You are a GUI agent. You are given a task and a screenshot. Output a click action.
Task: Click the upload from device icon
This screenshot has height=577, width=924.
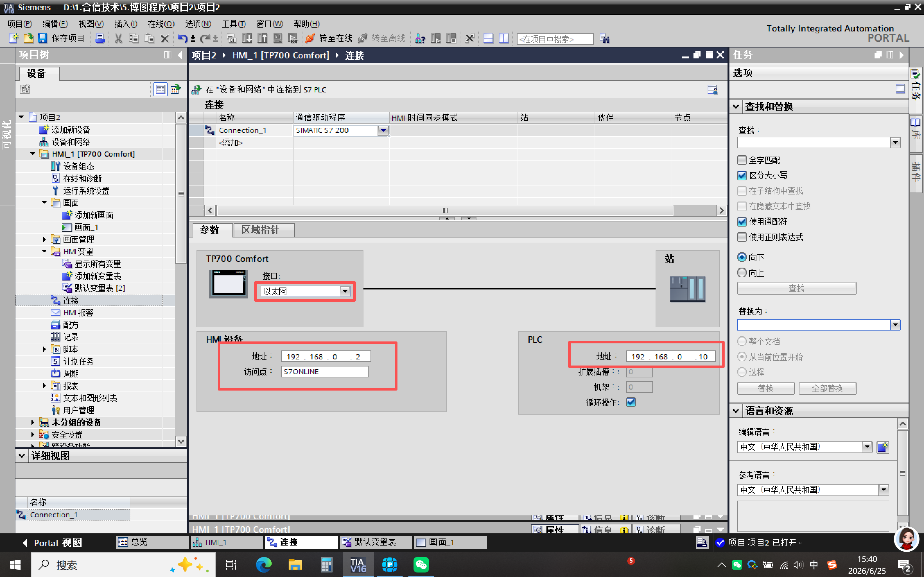pos(262,38)
